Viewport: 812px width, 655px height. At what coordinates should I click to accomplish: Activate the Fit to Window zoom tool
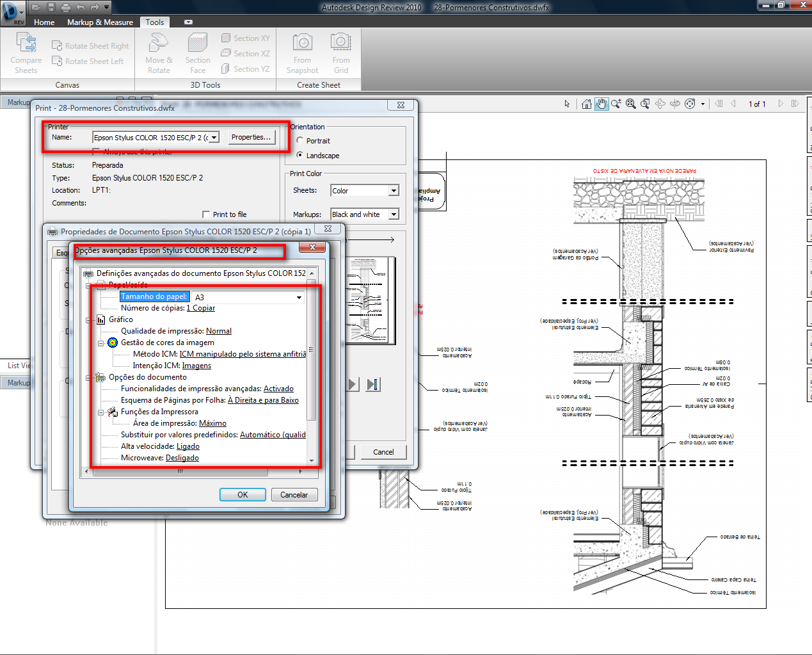pos(631,104)
